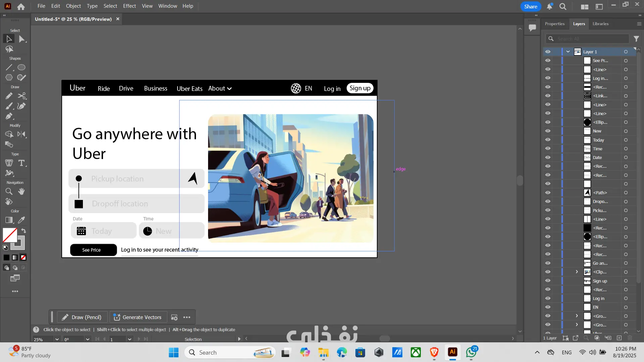Collapse Layer 1 in the Layers panel
644x362 pixels.
tap(568, 52)
